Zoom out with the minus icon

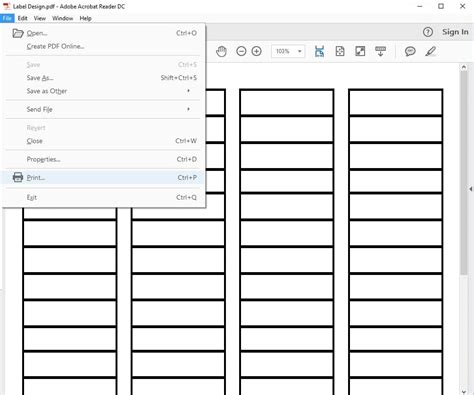point(241,51)
